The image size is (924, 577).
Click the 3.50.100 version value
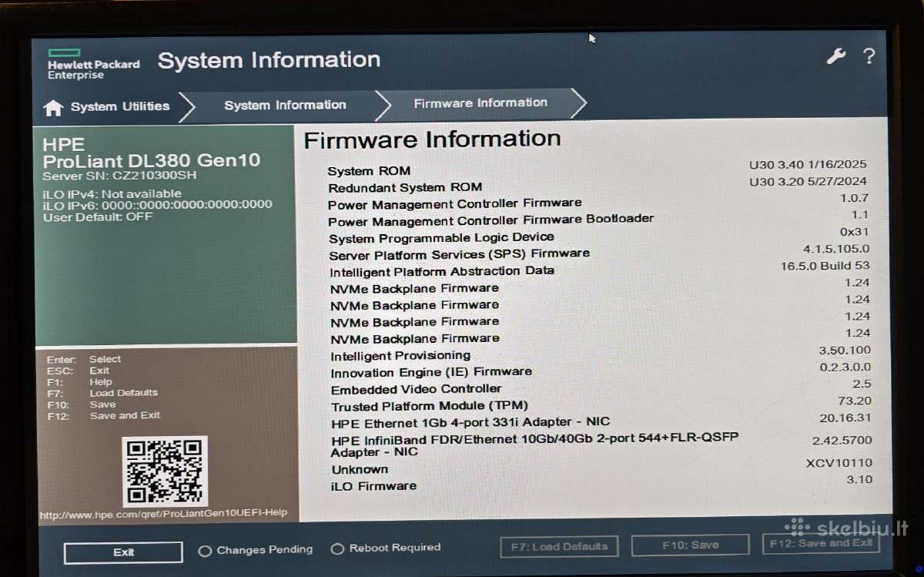click(x=845, y=351)
